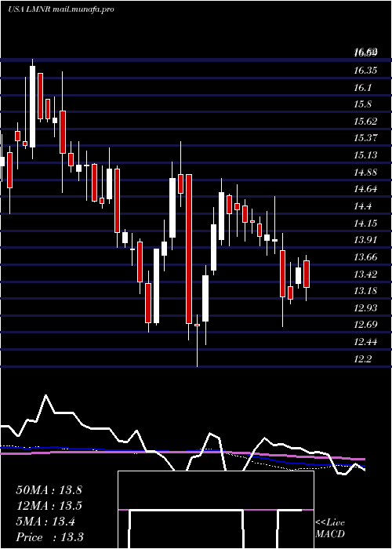Select the 12.93 price axis label

click(366, 308)
